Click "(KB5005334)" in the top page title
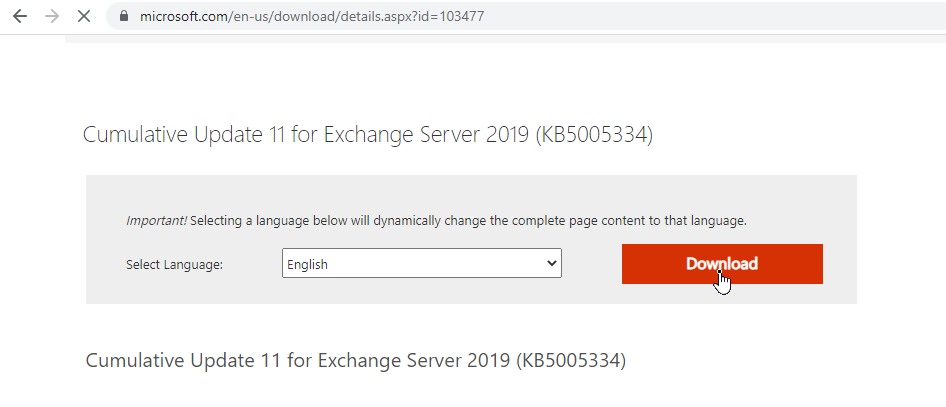The height and width of the screenshot is (407, 946). 594,134
